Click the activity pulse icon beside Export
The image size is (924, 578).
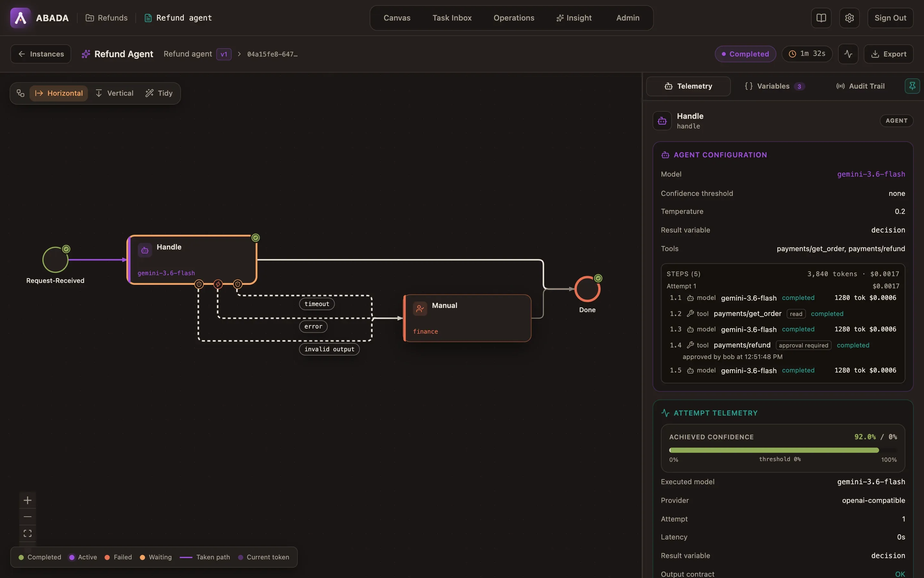[848, 54]
